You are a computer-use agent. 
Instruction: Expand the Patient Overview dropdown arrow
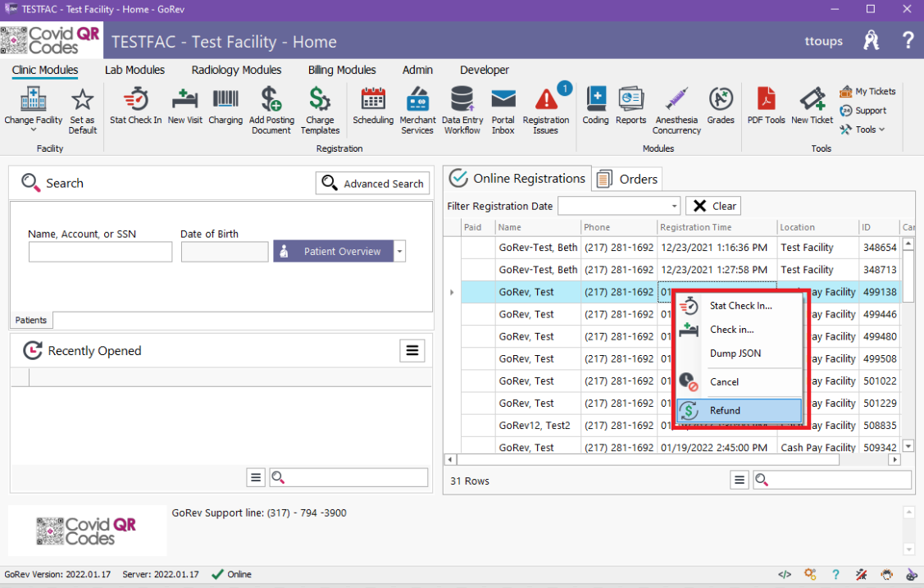click(399, 252)
